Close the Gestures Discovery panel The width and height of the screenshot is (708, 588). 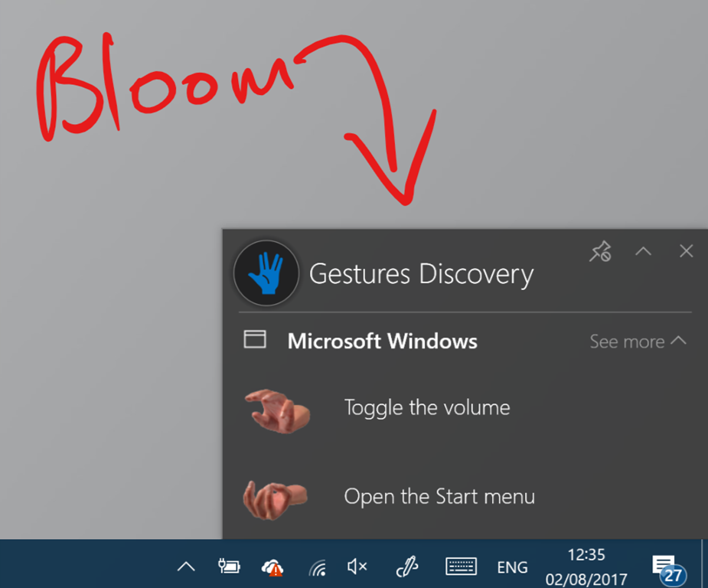click(x=687, y=251)
